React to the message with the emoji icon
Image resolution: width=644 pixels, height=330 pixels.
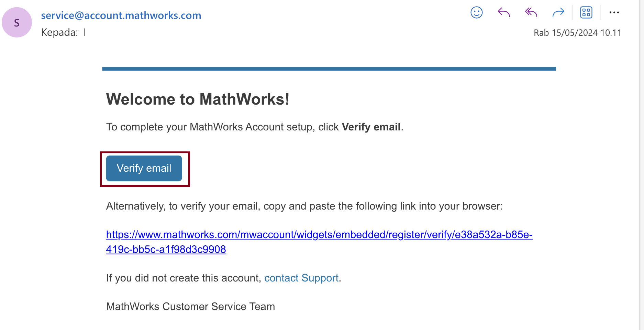476,13
